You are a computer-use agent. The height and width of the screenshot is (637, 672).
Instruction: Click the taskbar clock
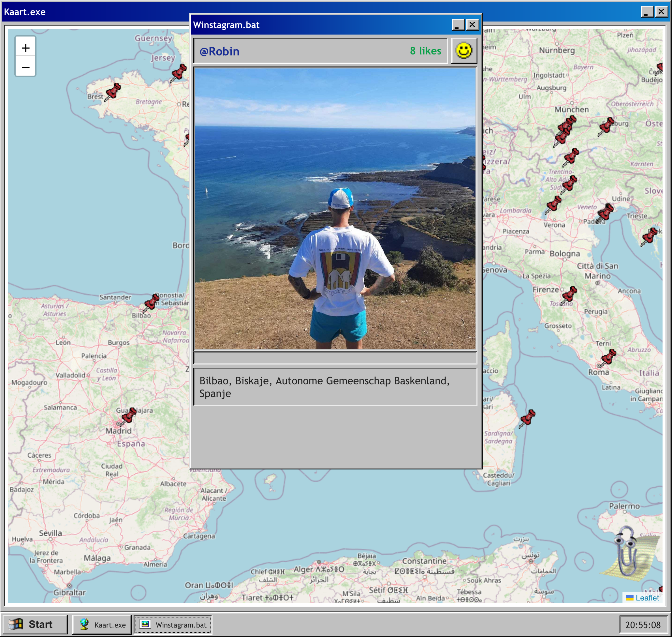click(642, 625)
